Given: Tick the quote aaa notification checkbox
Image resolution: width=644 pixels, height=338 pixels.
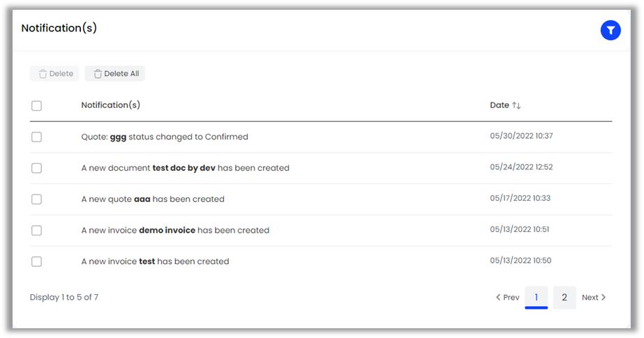Looking at the screenshot, I should [37, 199].
